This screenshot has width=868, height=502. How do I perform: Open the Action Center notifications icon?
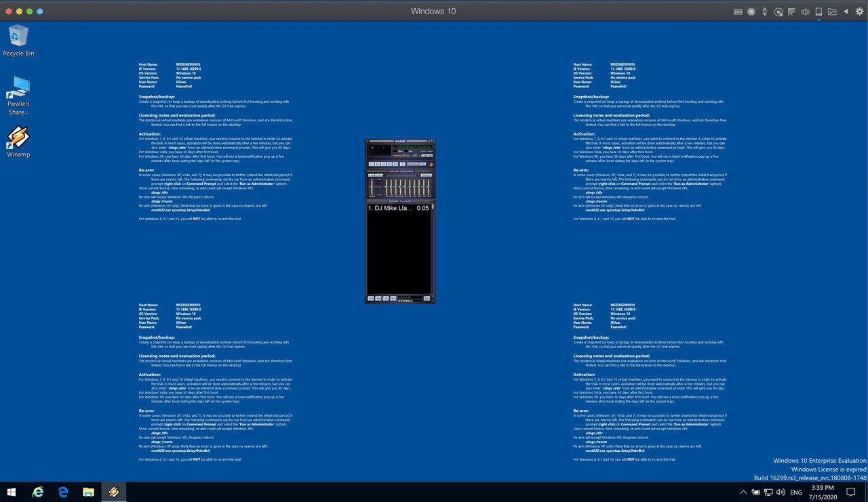851,493
